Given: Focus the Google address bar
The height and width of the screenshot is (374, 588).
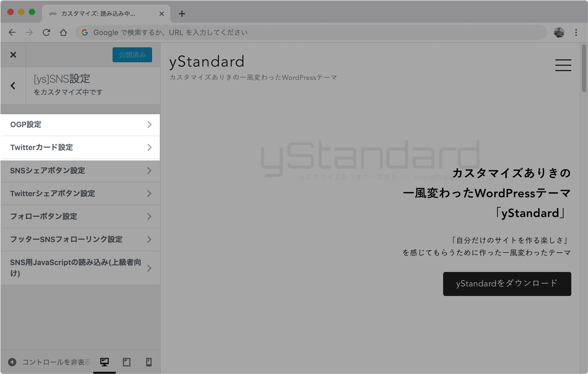Looking at the screenshot, I should pos(311,32).
